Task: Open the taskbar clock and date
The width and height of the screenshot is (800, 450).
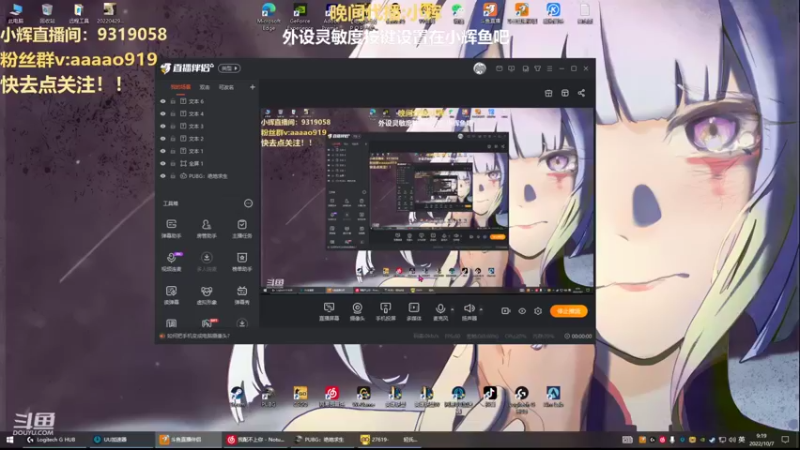Action: pos(761,439)
